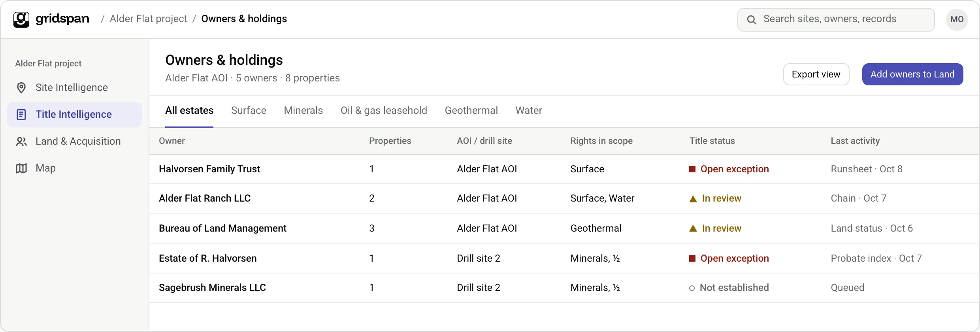Click the Export view button
Viewport: 980px width, 332px height.
click(x=816, y=74)
